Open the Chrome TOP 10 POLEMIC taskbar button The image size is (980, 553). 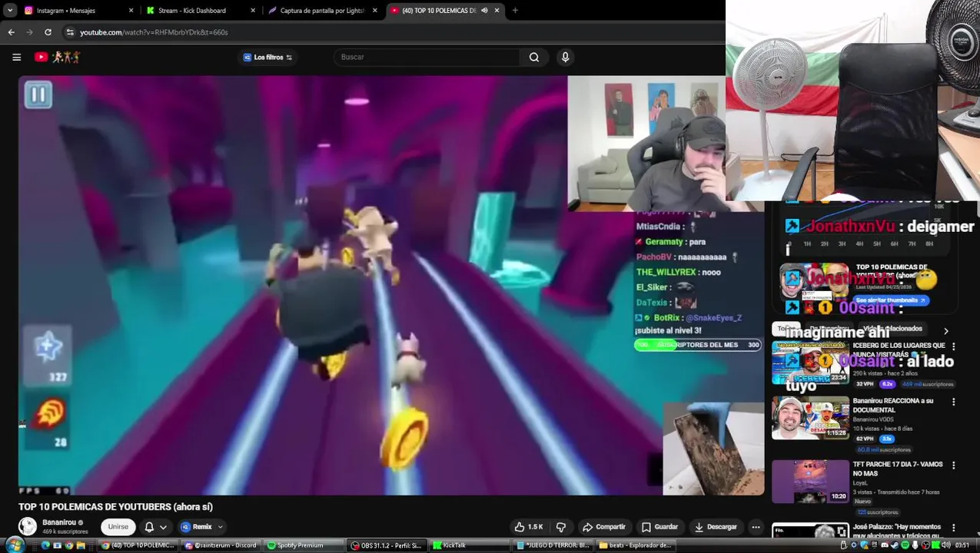[138, 545]
